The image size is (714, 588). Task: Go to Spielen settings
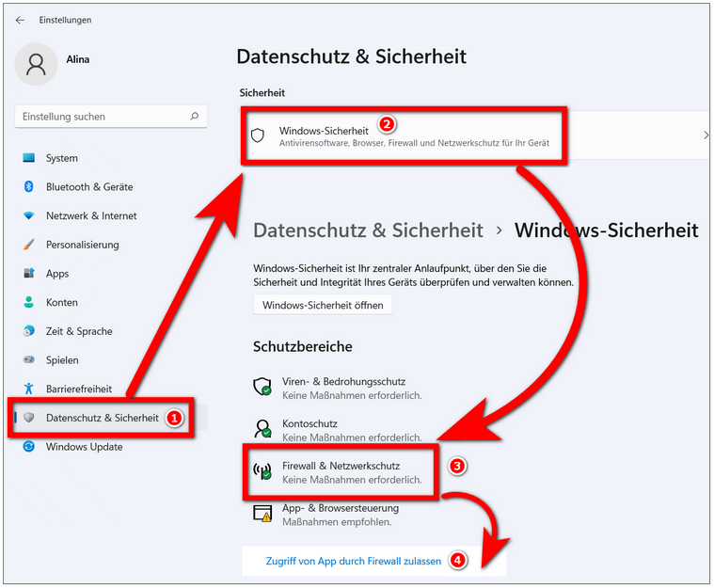[62, 359]
